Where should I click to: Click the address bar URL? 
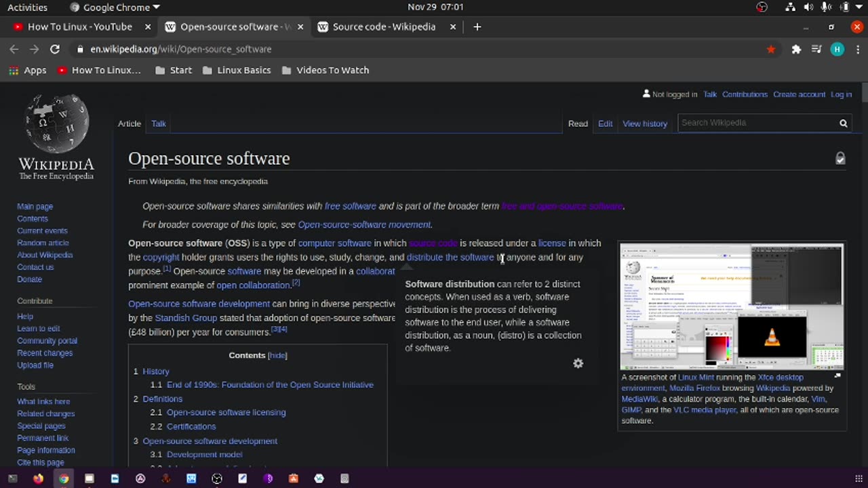tap(181, 49)
